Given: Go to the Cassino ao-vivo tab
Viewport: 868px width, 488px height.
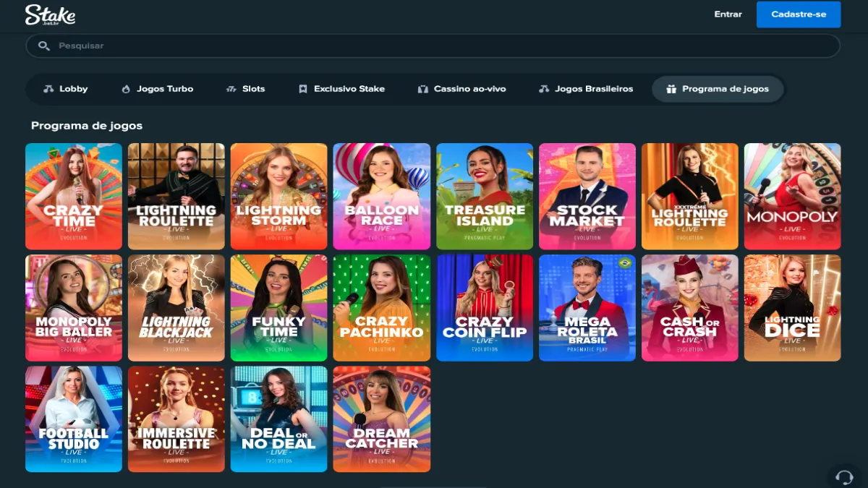Looking at the screenshot, I should click(x=461, y=89).
